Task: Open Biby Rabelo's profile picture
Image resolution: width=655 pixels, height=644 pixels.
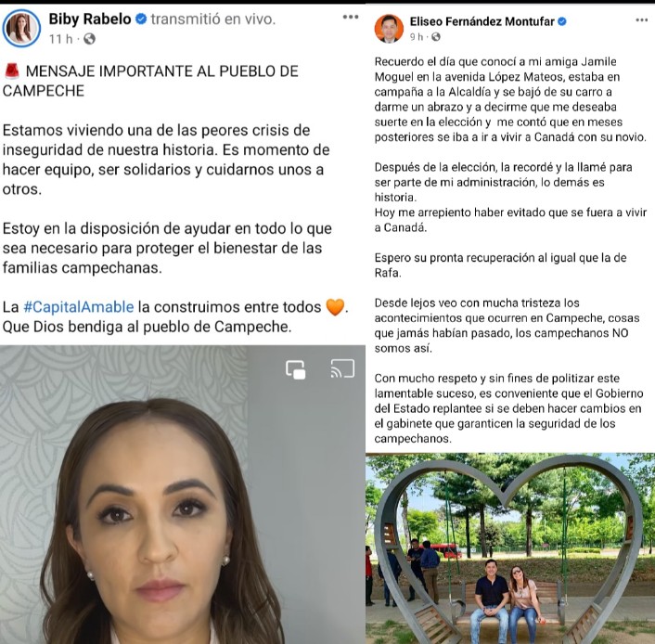Action: (x=21, y=28)
